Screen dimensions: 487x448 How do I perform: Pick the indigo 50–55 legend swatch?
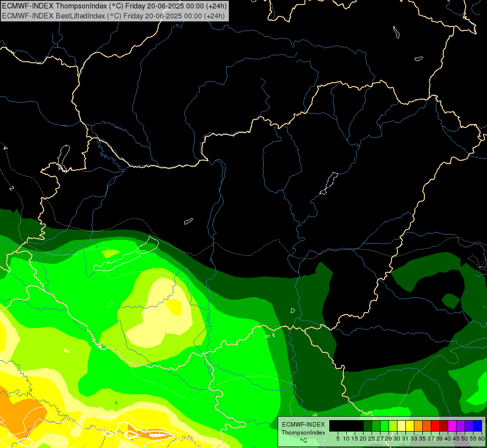(469, 426)
